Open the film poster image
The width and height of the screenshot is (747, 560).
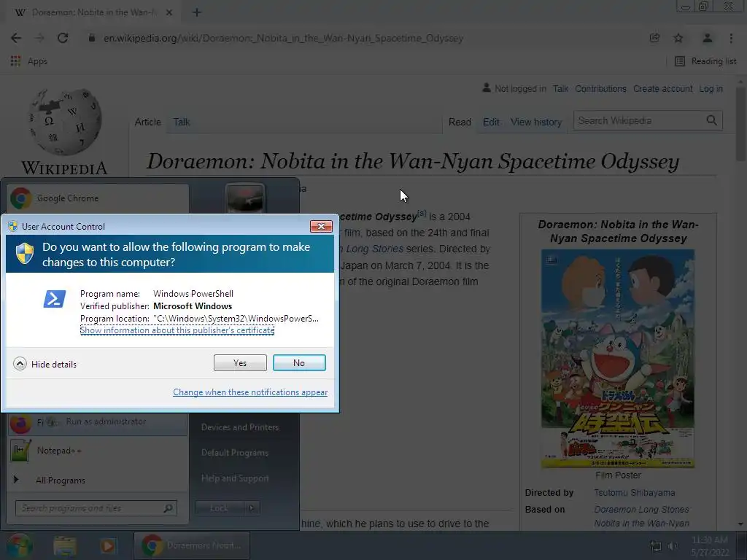coord(618,359)
